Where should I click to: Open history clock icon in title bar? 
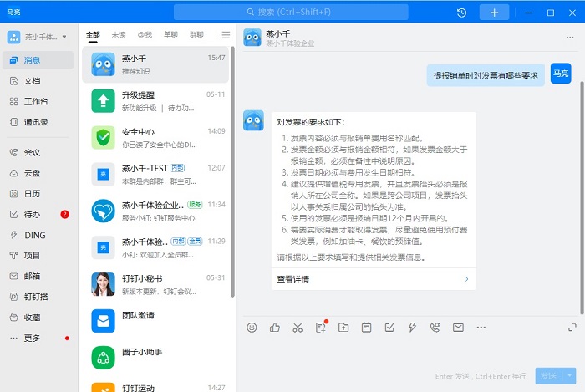(x=461, y=13)
